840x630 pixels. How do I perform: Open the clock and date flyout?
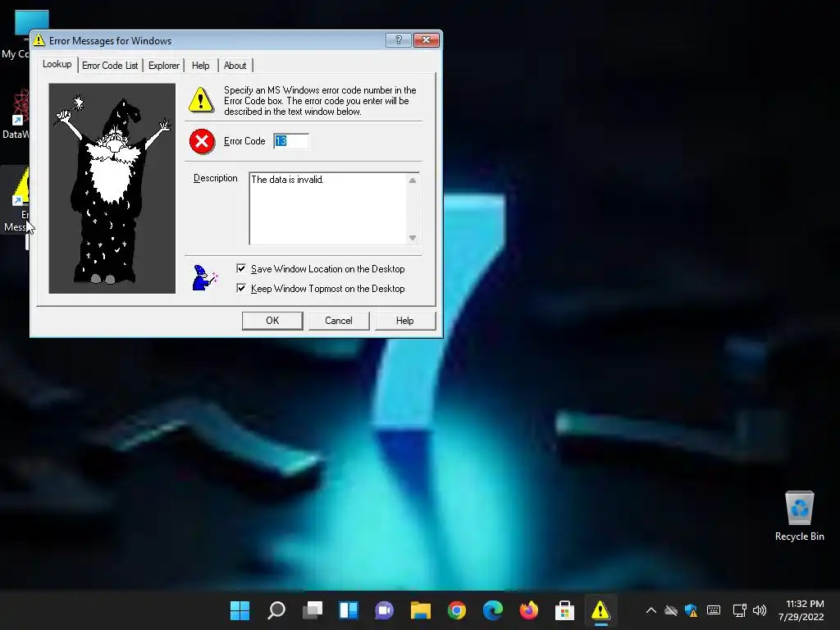[801, 610]
